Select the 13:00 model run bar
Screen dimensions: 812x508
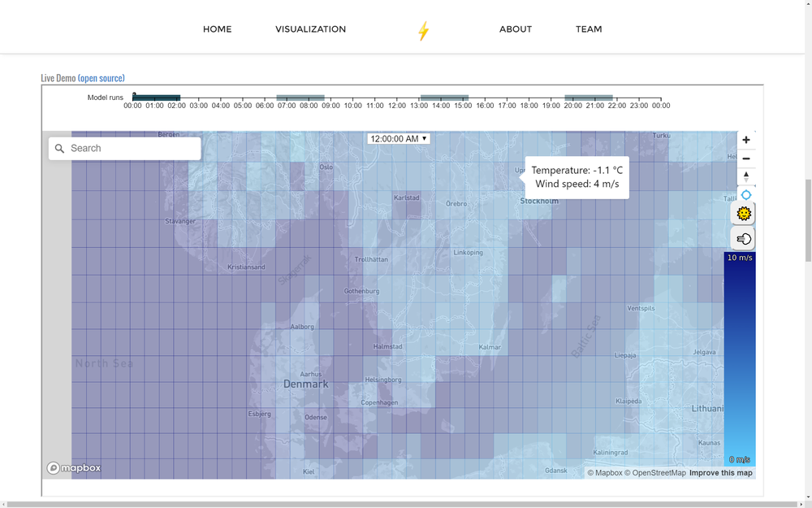click(444, 98)
